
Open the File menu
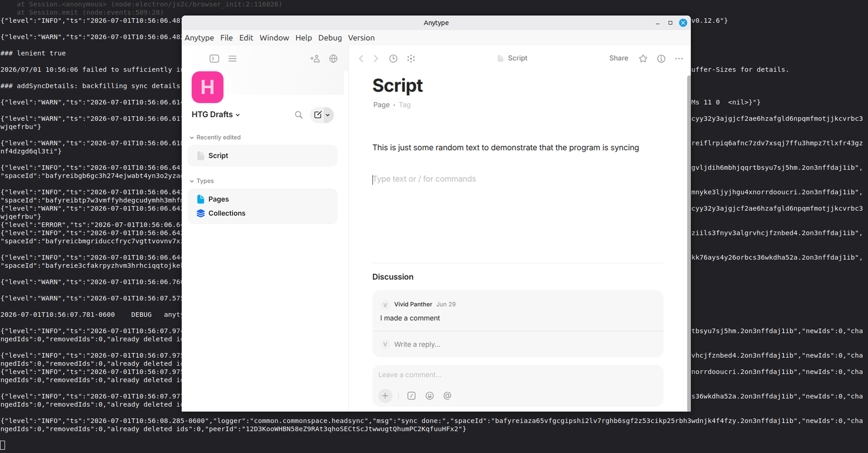click(227, 38)
